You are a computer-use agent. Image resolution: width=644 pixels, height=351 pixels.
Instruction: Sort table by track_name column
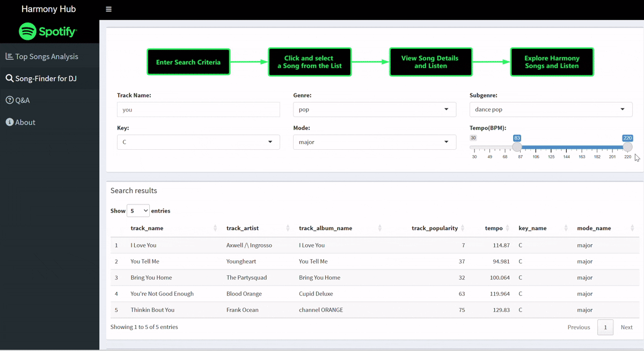click(x=173, y=228)
